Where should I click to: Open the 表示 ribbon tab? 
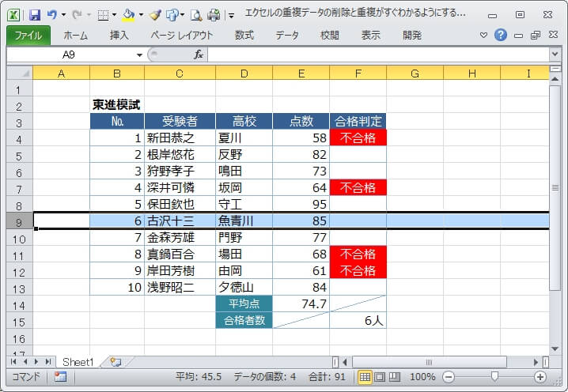click(370, 35)
